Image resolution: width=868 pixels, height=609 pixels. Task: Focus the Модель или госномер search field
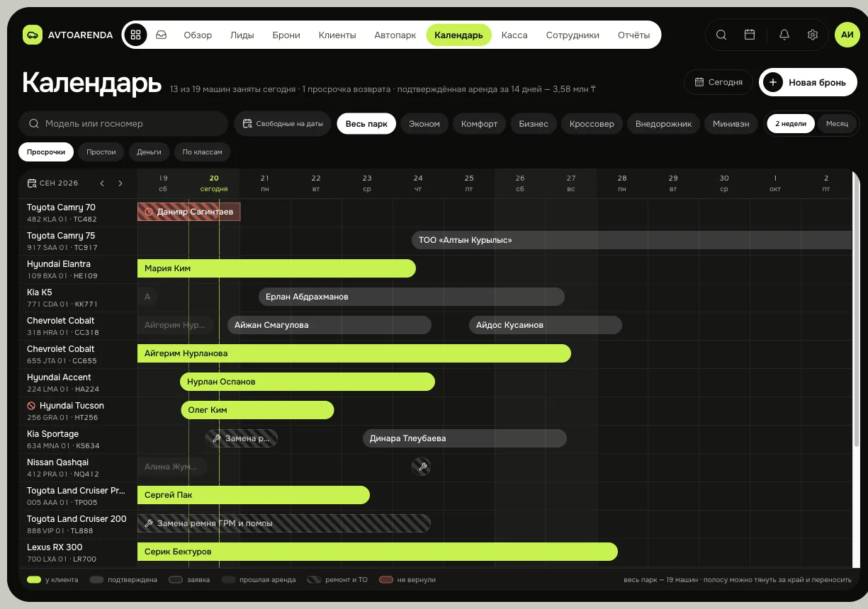[x=123, y=123]
